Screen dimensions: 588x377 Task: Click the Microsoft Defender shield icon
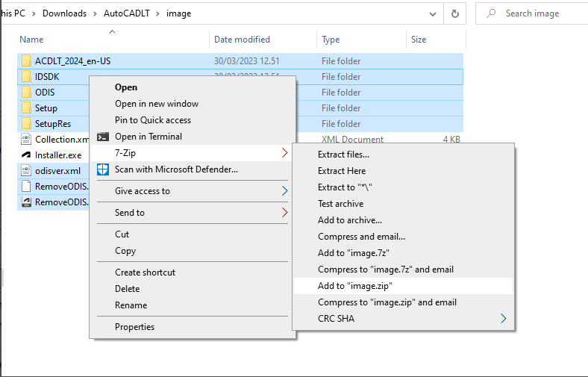pyautogui.click(x=103, y=169)
